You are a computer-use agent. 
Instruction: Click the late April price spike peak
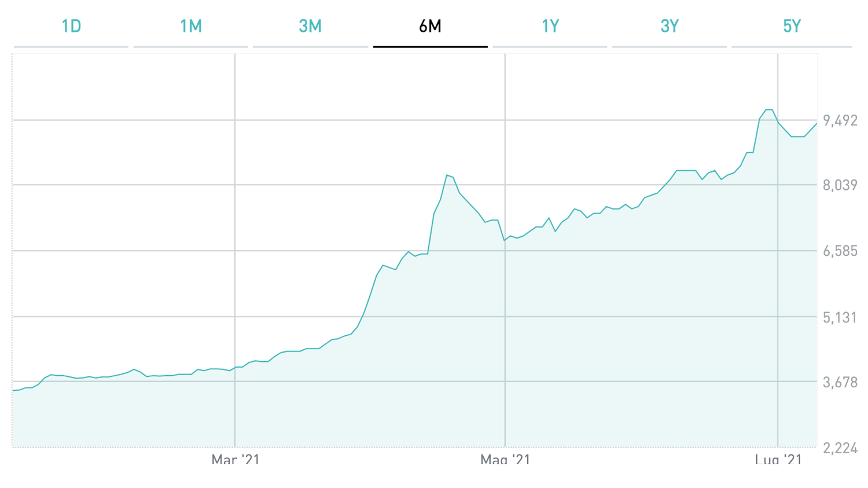pos(447,175)
